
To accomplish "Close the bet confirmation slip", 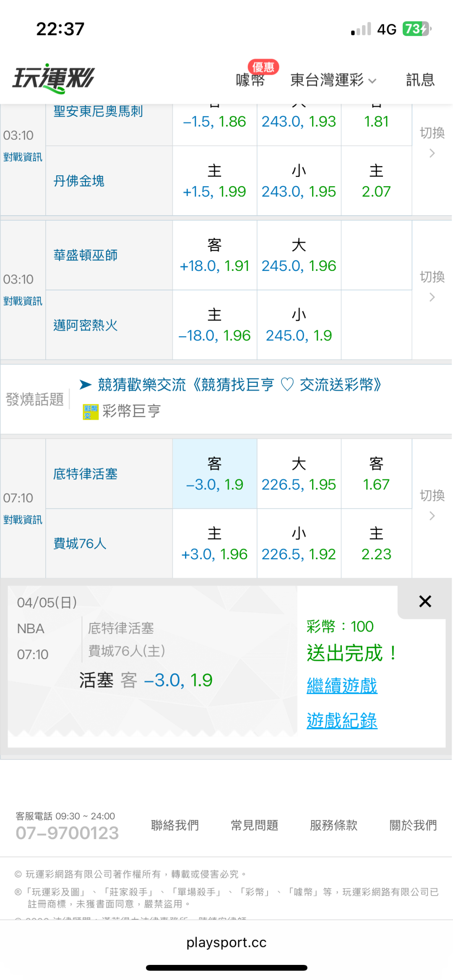I will click(x=425, y=601).
